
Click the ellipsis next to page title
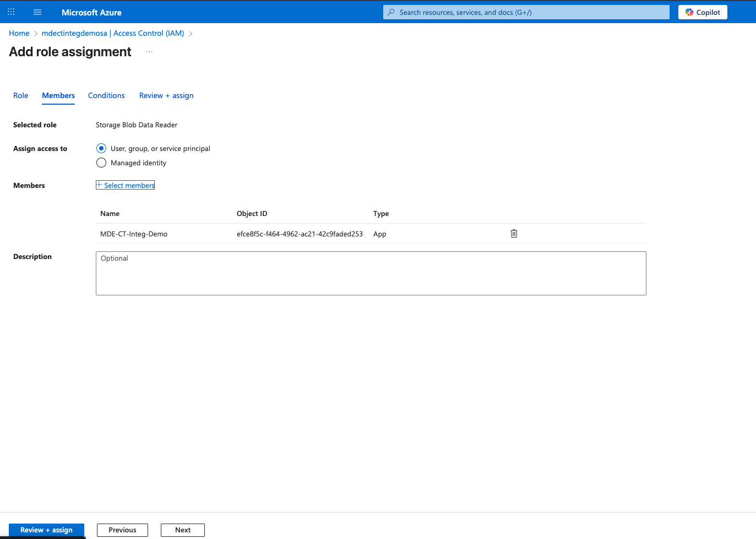(x=149, y=52)
